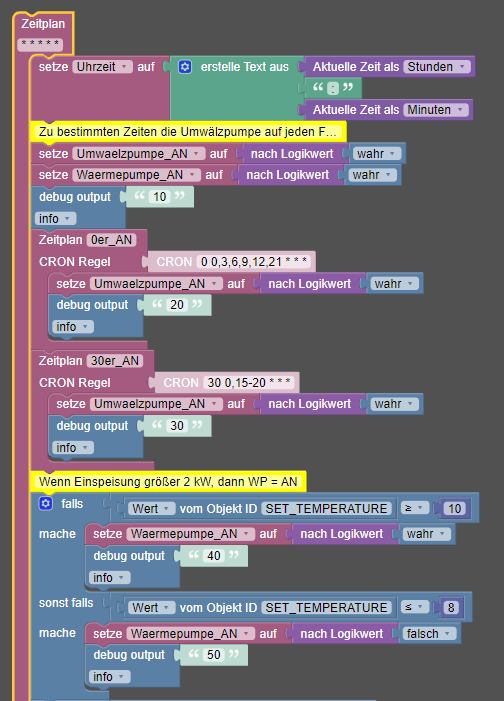Image resolution: width=504 pixels, height=701 pixels.
Task: Edit schedule name field '0er_AN'
Action: click(x=111, y=240)
